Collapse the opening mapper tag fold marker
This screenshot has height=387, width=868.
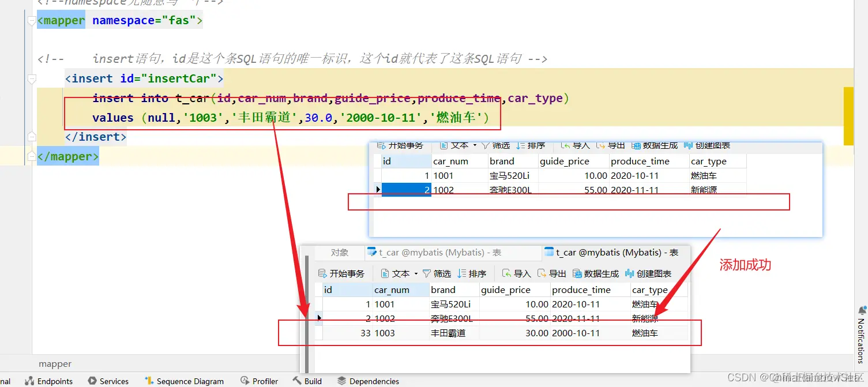coord(31,21)
